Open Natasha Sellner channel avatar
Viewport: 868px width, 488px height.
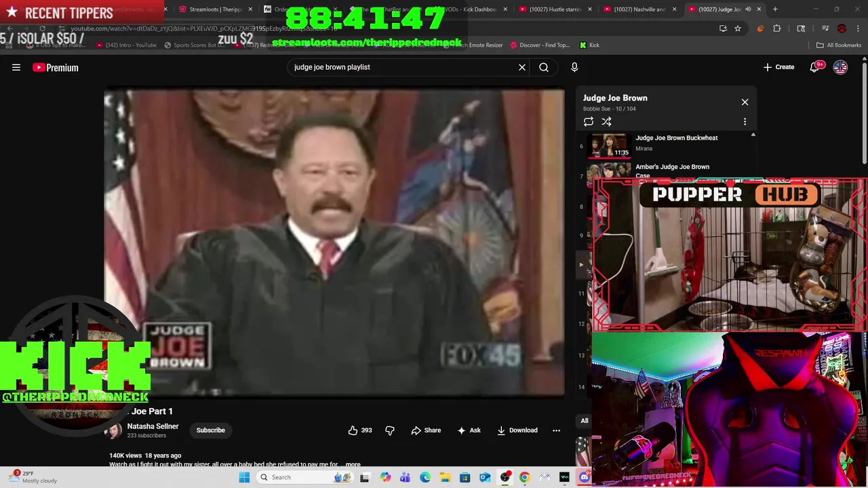(113, 430)
